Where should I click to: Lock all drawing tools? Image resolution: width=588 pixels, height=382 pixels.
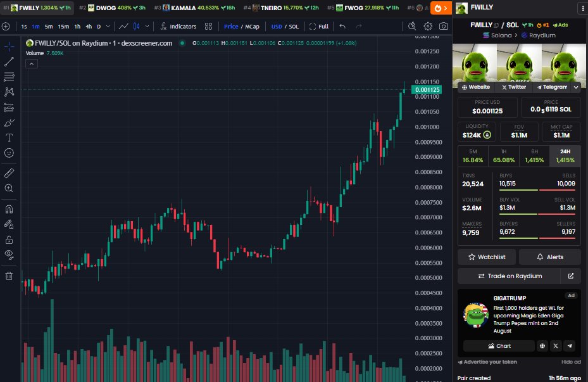9,240
